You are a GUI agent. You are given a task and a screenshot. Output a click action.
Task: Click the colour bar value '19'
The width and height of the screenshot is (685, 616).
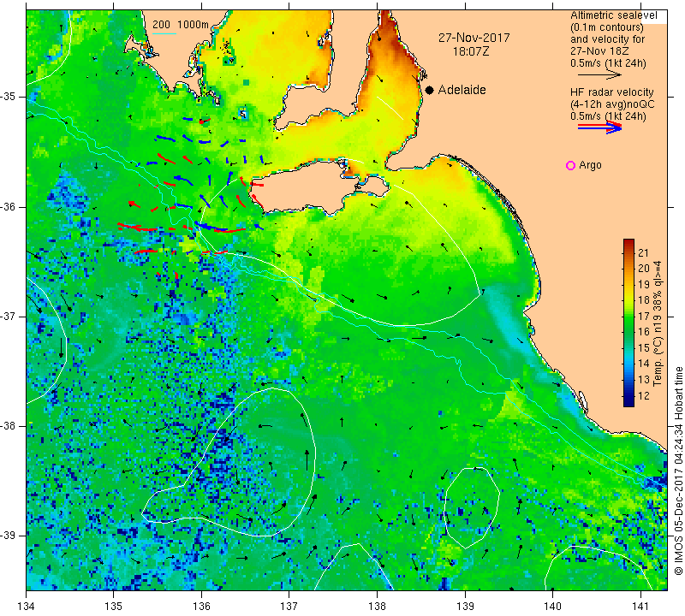pos(644,285)
